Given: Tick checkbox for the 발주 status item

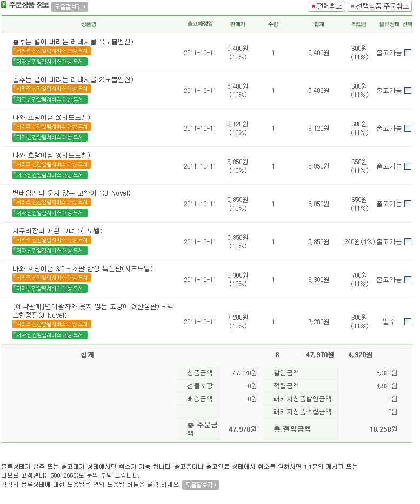Looking at the screenshot, I should tap(408, 322).
